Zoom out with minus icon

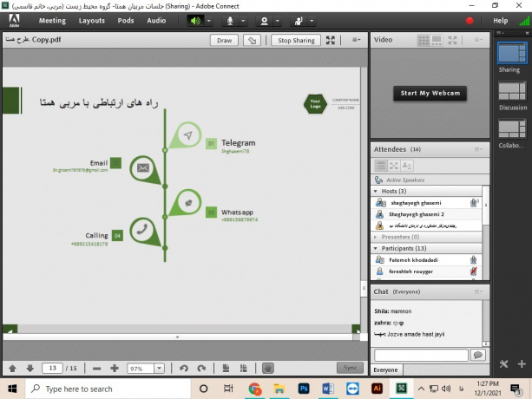point(96,368)
